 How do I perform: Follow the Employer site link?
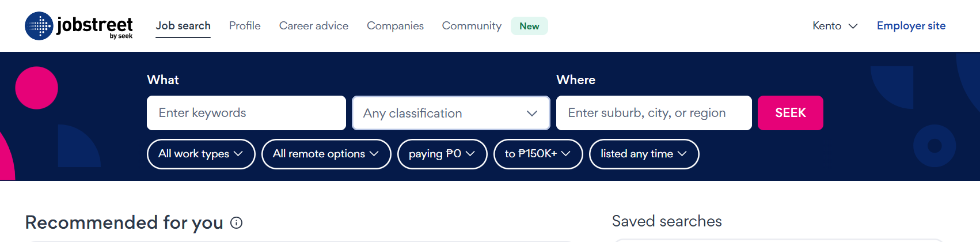point(911,26)
